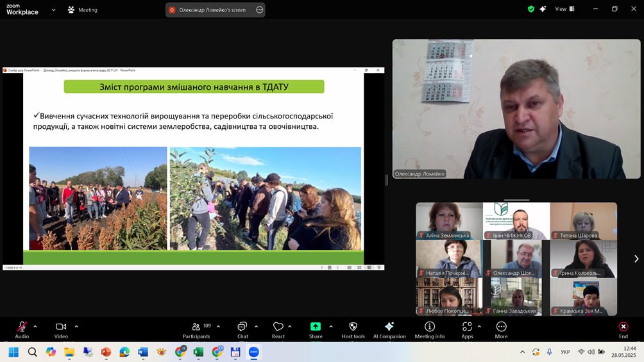Click the Олександр Ломейко name label
This screenshot has width=644, height=362.
419,174
